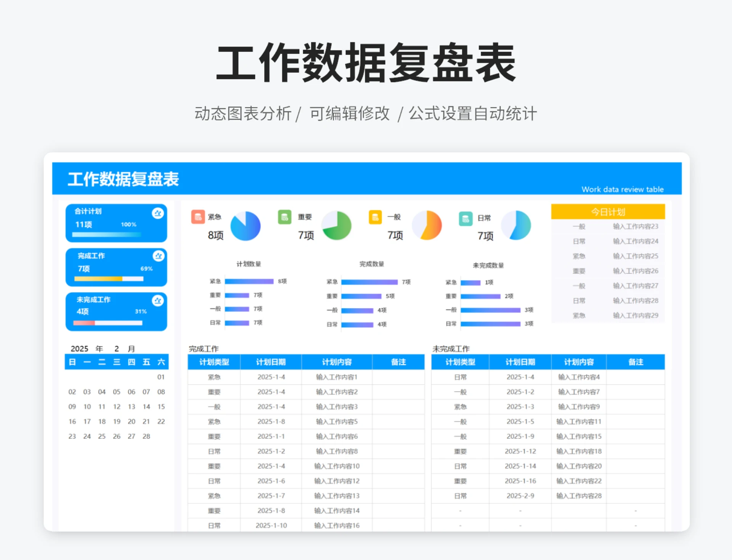Image resolution: width=732 pixels, height=560 pixels.
Task: Click the 2025-2-9 date cell in unfinished work
Action: [520, 496]
